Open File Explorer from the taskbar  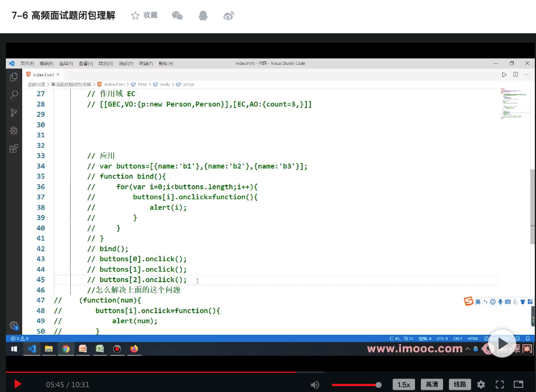(x=49, y=349)
